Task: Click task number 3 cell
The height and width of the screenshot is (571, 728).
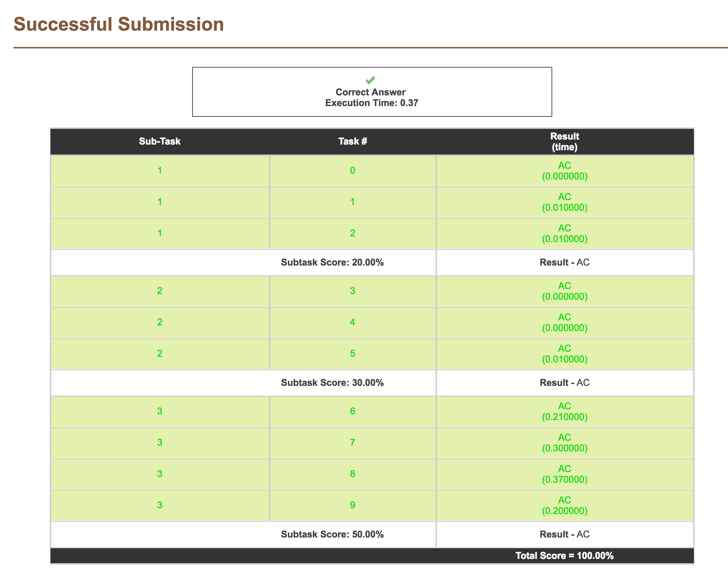Action: [x=352, y=291]
